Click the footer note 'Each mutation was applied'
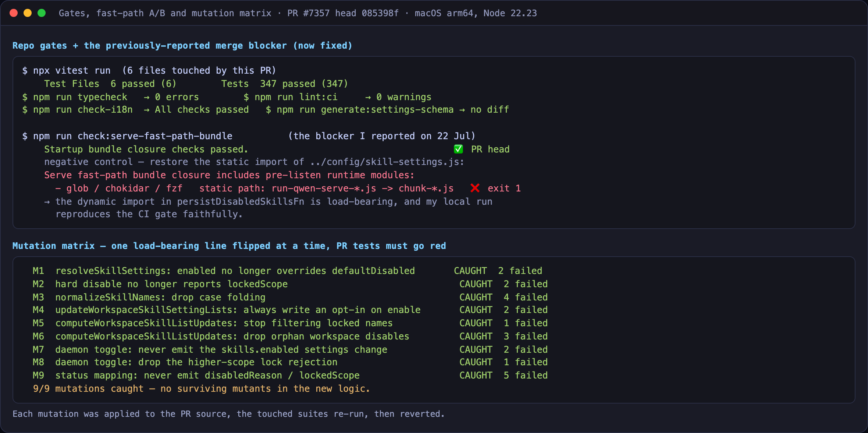This screenshot has height=433, width=868. 228,414
